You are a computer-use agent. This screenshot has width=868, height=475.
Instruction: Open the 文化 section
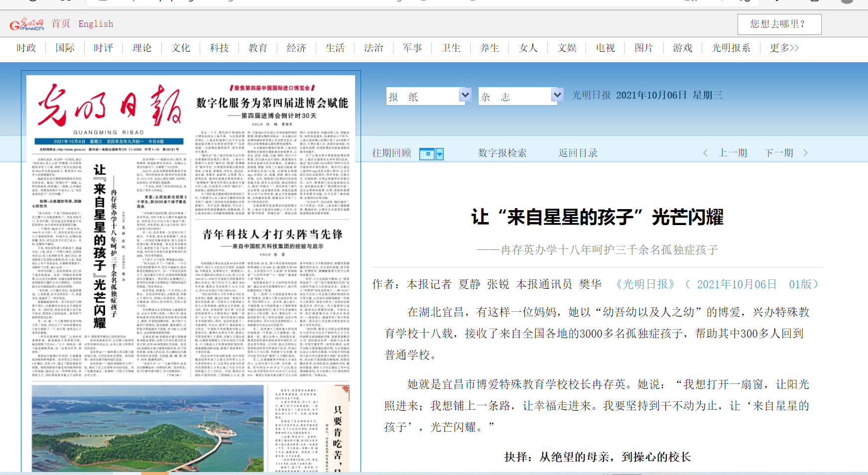pos(180,48)
